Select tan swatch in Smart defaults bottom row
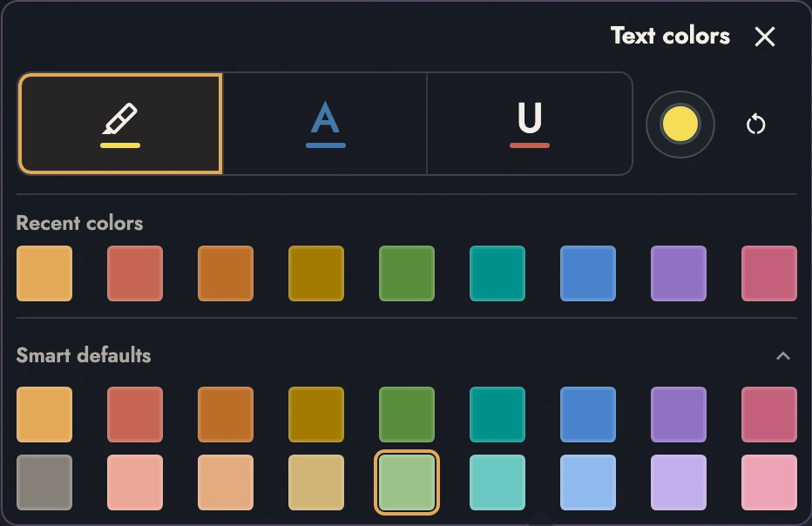The width and height of the screenshot is (812, 526). (x=316, y=482)
